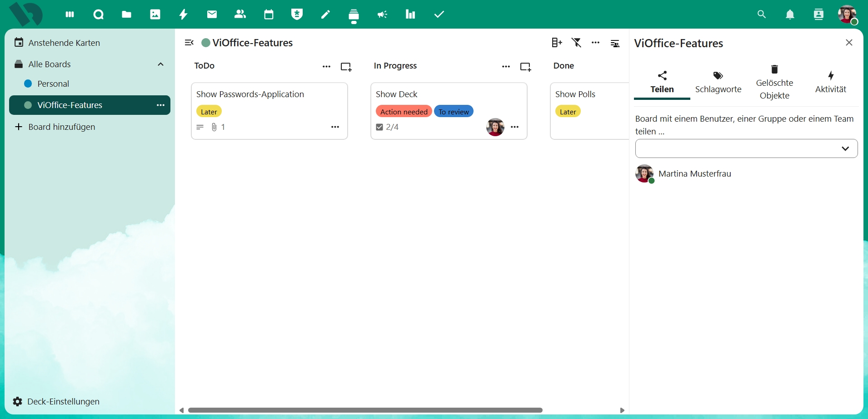Open the Contacts app in top bar
This screenshot has width=868, height=419.
tap(240, 15)
